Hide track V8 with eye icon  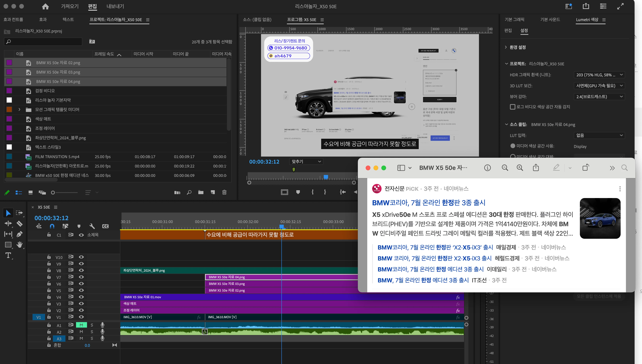click(x=81, y=270)
